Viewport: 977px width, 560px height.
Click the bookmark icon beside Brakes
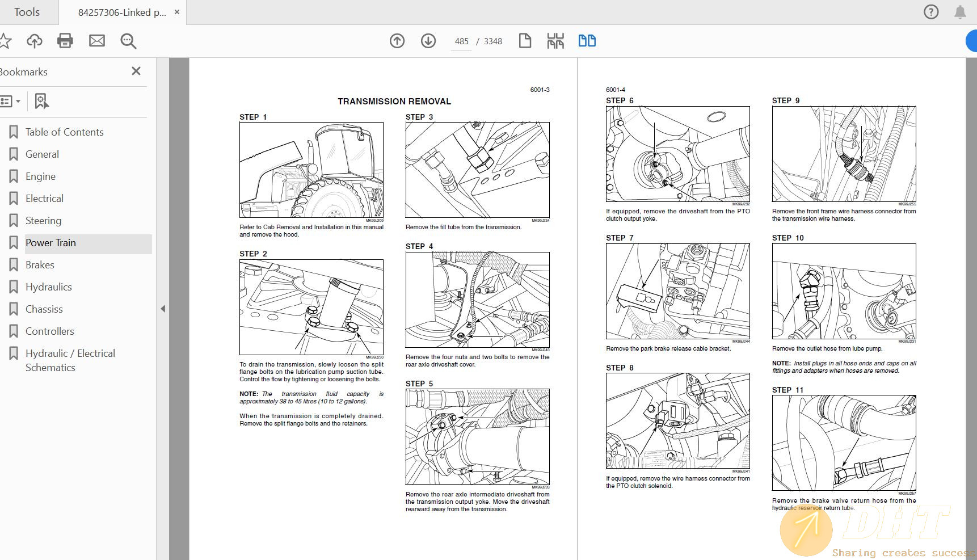click(x=14, y=265)
